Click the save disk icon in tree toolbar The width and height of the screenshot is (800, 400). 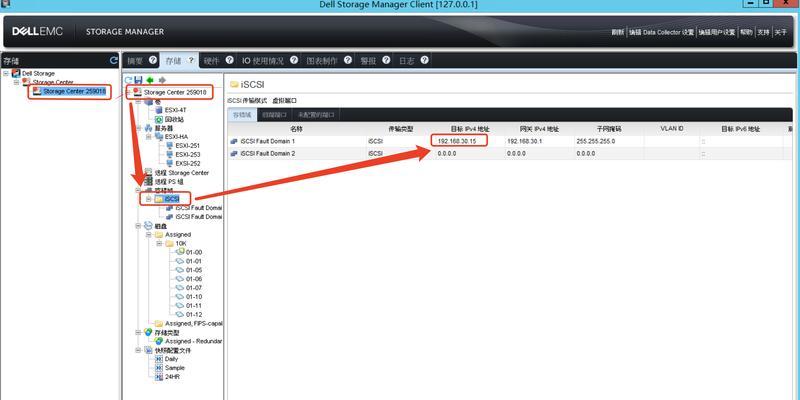coord(138,81)
